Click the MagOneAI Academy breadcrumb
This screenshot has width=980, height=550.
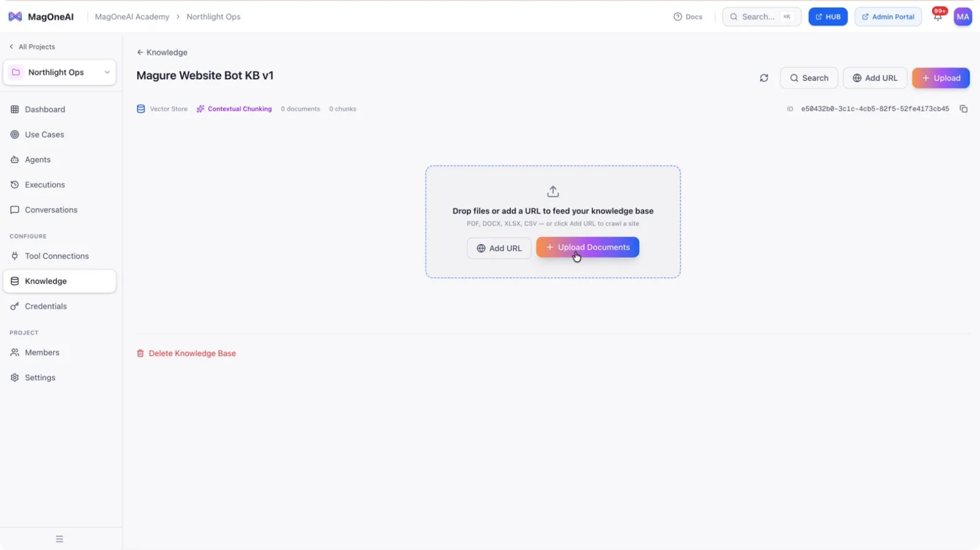132,17
